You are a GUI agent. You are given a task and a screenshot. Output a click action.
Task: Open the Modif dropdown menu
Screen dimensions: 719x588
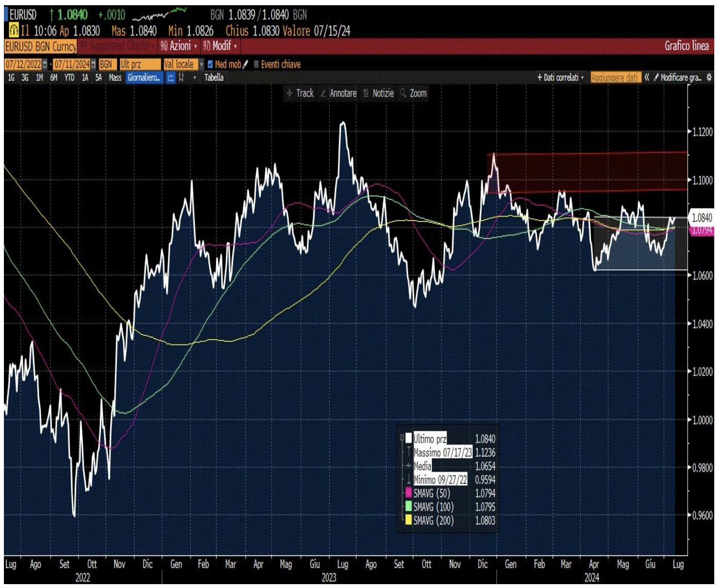220,46
